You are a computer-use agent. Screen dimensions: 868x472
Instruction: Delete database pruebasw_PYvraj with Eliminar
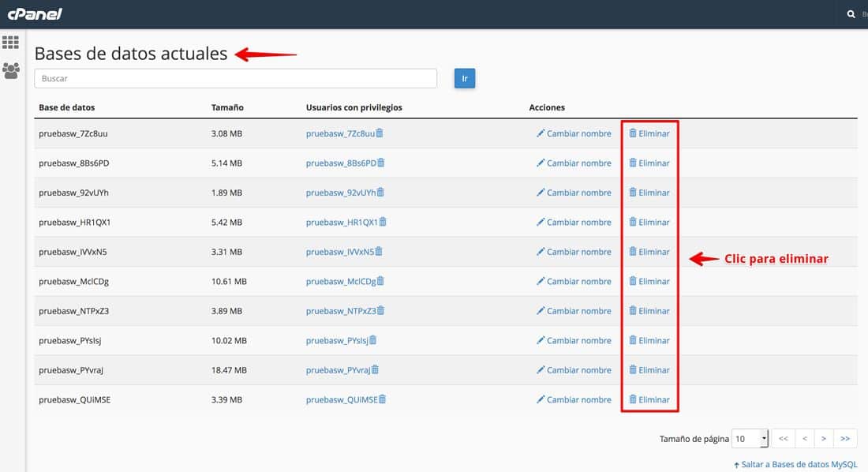[649, 370]
